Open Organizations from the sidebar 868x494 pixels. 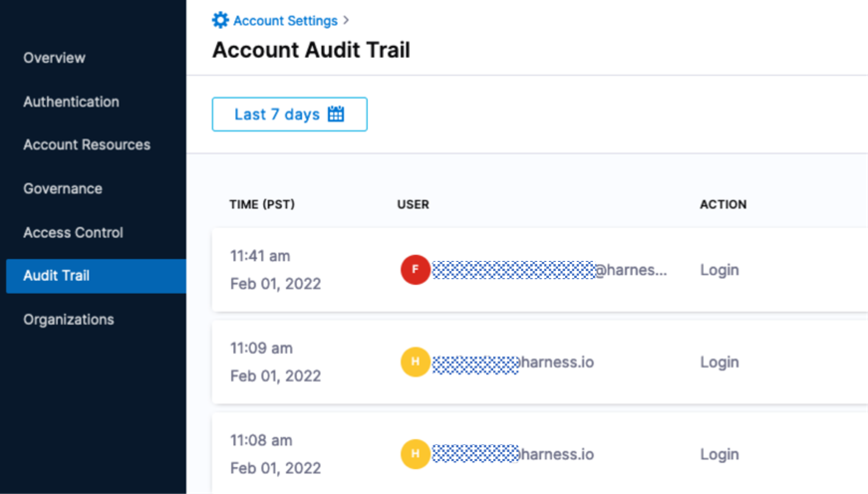tap(69, 320)
